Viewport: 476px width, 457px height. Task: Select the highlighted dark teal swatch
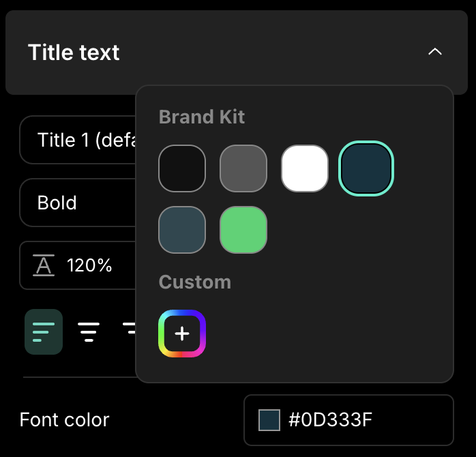(x=366, y=168)
